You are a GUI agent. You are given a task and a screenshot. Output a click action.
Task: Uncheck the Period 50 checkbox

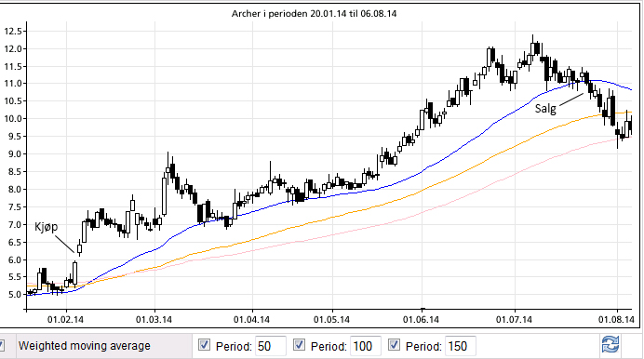(204, 345)
